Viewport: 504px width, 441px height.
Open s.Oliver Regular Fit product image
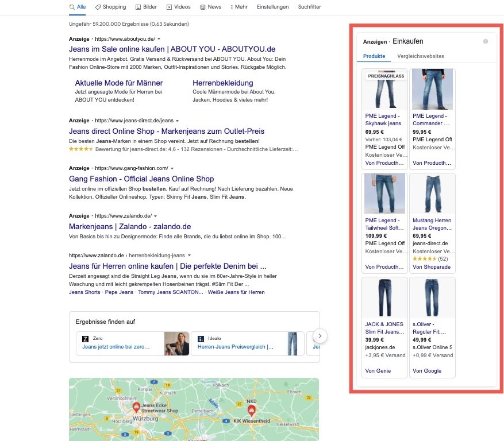click(432, 298)
